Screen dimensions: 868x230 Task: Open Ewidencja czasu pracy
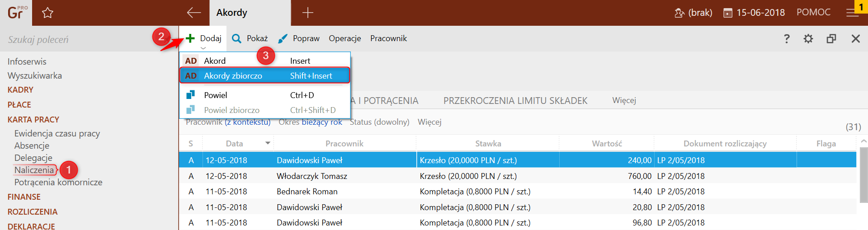pos(57,133)
